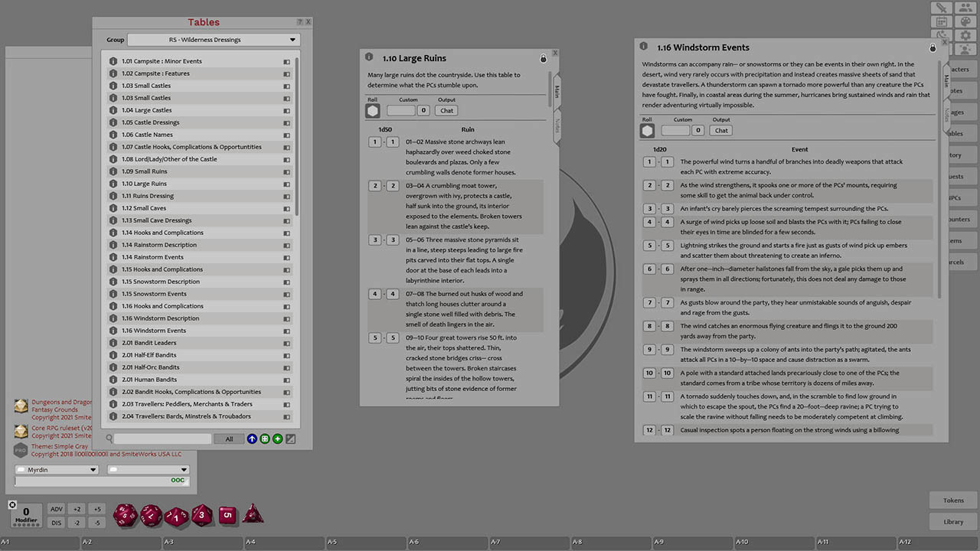Enable the ADV advantage button
This screenshot has width=980, height=551.
(56, 508)
